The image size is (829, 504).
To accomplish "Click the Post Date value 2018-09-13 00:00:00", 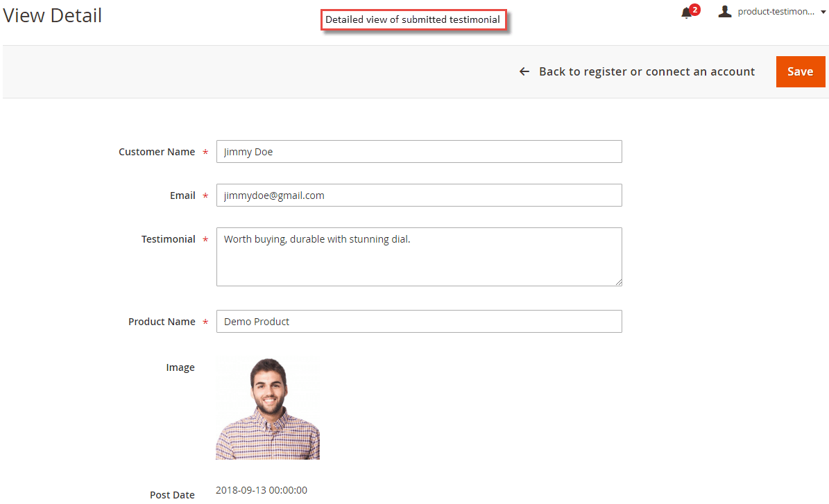I will (261, 490).
